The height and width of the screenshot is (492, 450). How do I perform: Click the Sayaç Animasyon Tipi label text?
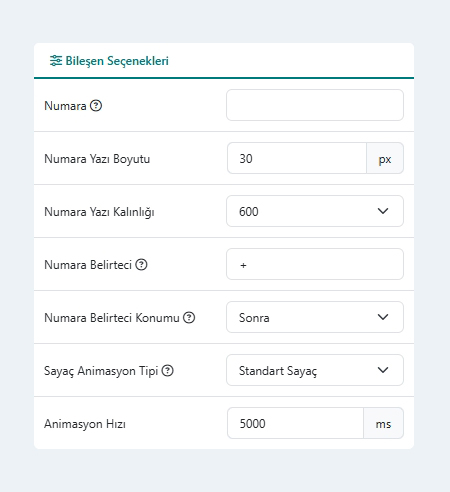[x=101, y=371]
